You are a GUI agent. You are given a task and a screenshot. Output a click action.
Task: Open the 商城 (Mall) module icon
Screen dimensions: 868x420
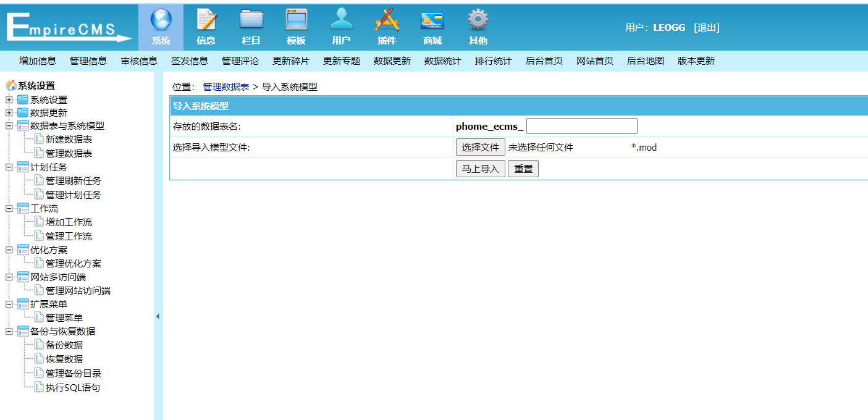coord(432,23)
